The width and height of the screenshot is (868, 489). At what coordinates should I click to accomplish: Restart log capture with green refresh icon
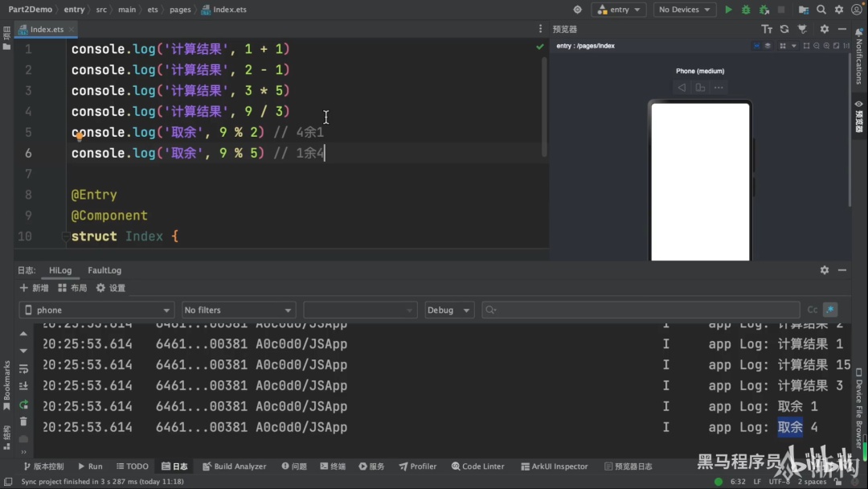tap(23, 405)
